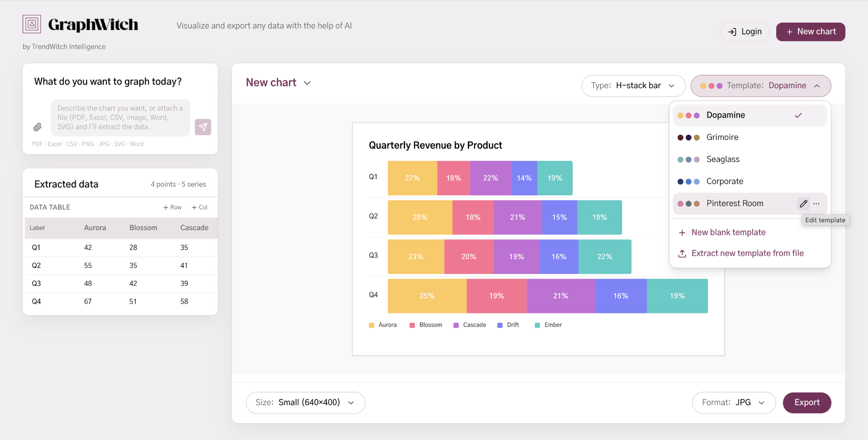Add a Col to the data table

[199, 208]
